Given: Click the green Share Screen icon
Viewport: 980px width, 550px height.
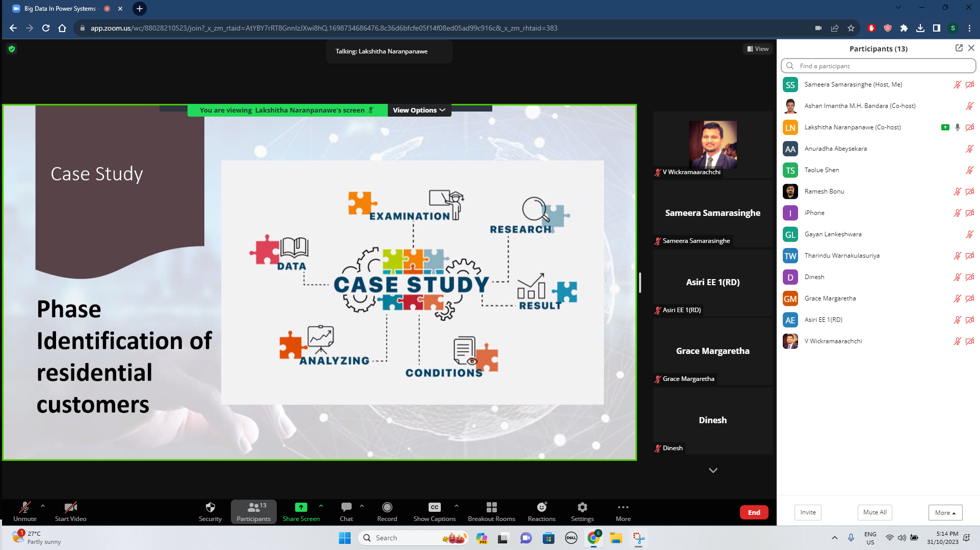Looking at the screenshot, I should [x=301, y=507].
